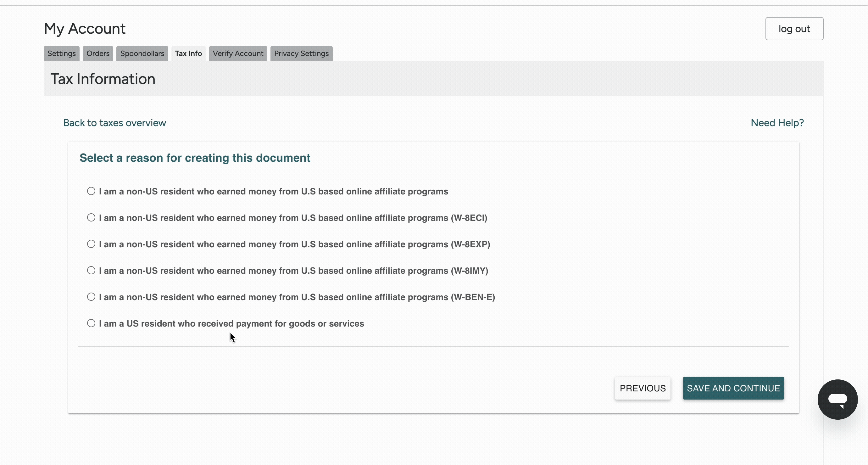868x465 pixels.
Task: Switch to the Settings tab
Action: pyautogui.click(x=61, y=53)
